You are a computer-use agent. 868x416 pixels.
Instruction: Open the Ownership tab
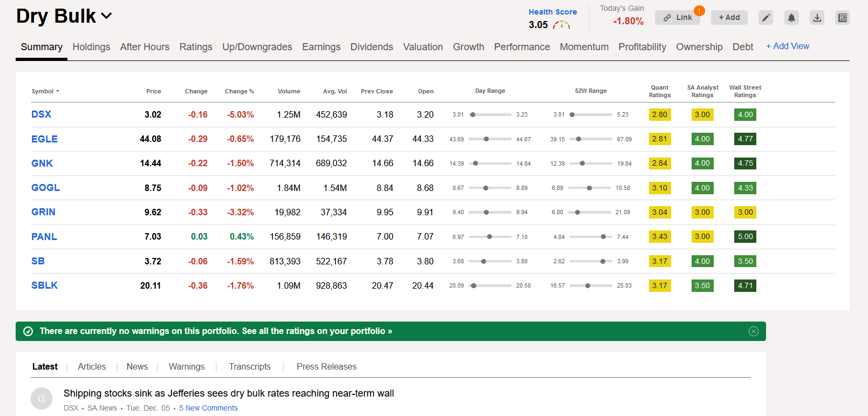[699, 47]
